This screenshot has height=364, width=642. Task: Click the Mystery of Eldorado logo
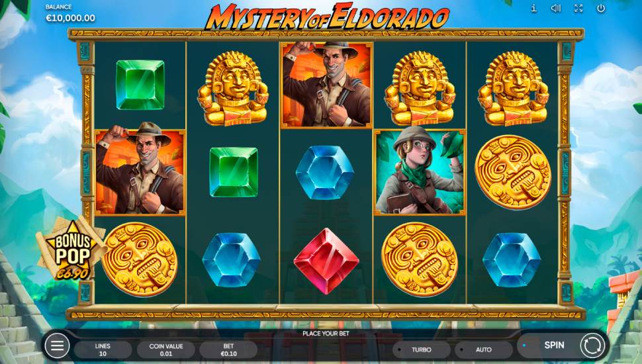327,17
